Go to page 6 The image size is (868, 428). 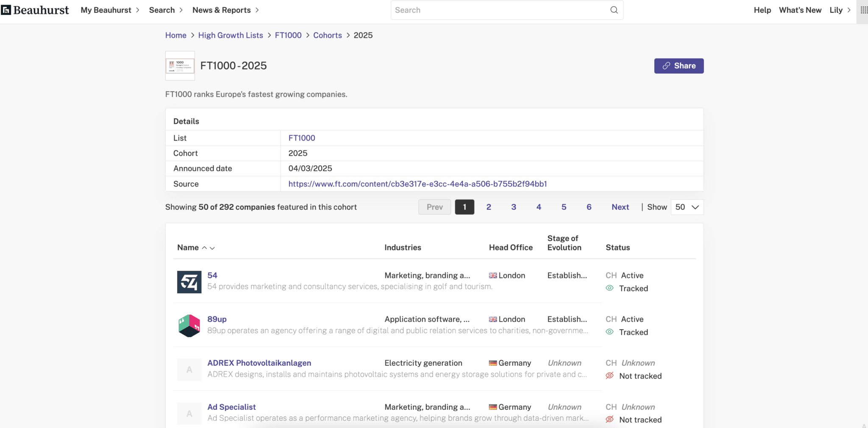click(x=589, y=207)
